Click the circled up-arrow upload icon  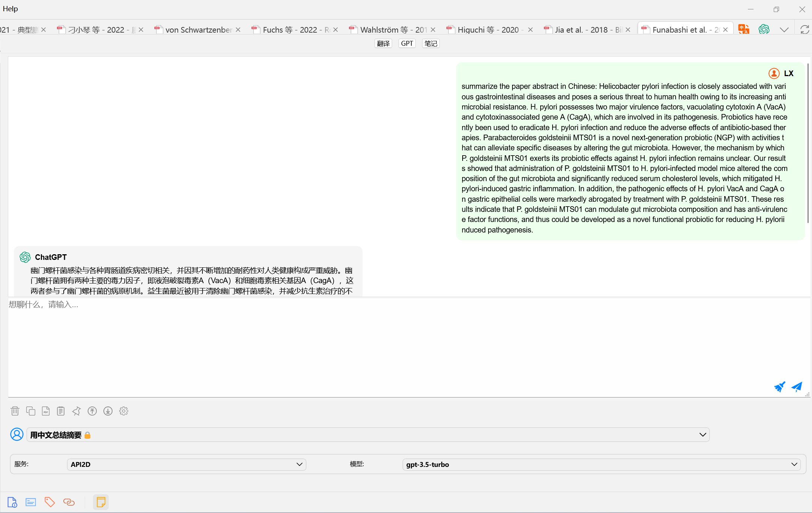click(92, 411)
